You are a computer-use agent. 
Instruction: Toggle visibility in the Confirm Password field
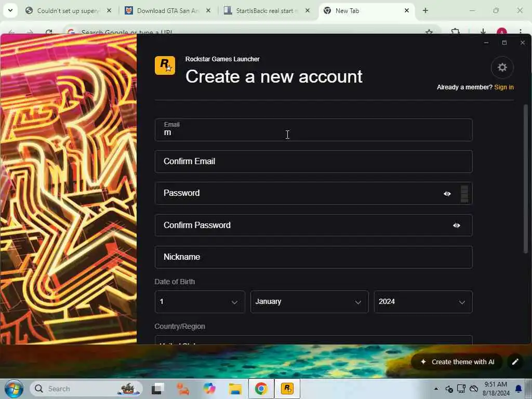pyautogui.click(x=456, y=225)
